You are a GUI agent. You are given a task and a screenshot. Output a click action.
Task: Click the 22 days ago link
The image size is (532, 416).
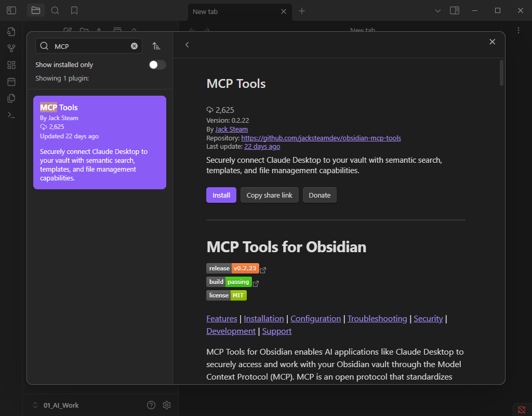262,147
